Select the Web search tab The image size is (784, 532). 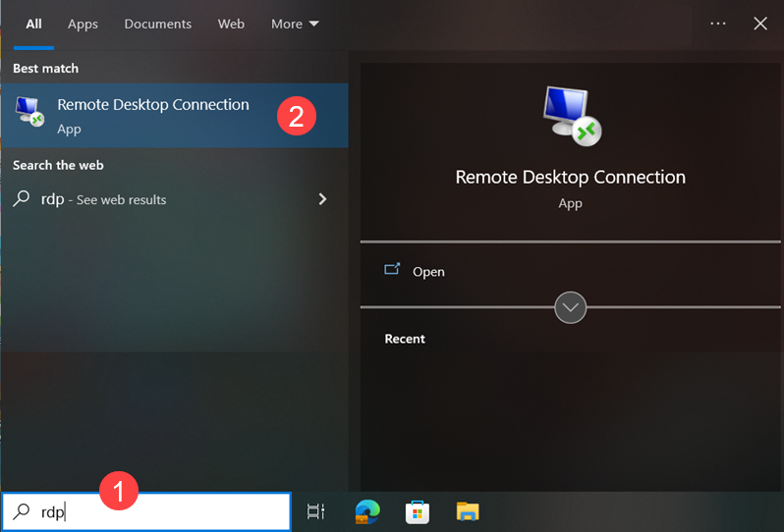coord(231,24)
